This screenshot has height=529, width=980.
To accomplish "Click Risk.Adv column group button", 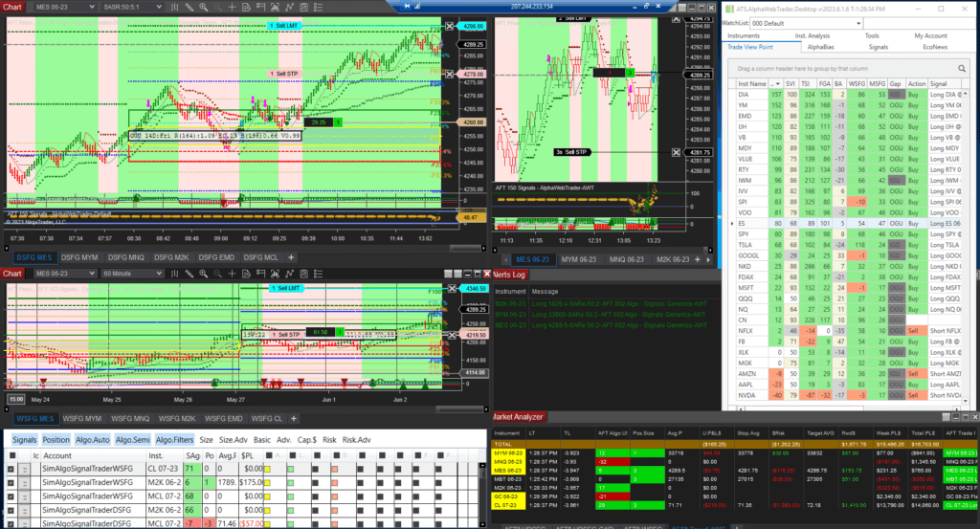I will coord(356,440).
